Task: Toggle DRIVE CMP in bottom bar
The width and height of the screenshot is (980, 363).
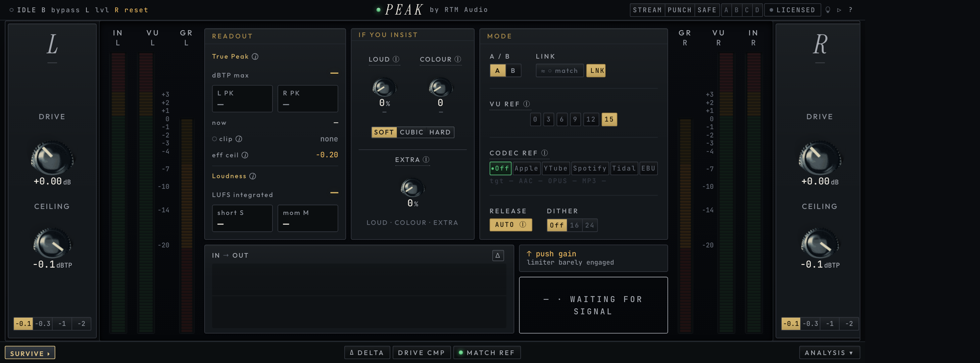Action: point(421,352)
